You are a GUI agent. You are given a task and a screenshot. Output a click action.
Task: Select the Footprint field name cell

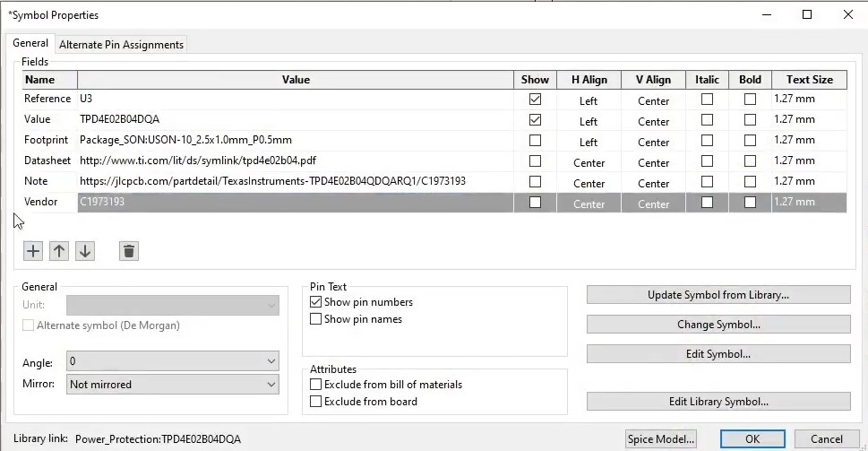(x=49, y=140)
